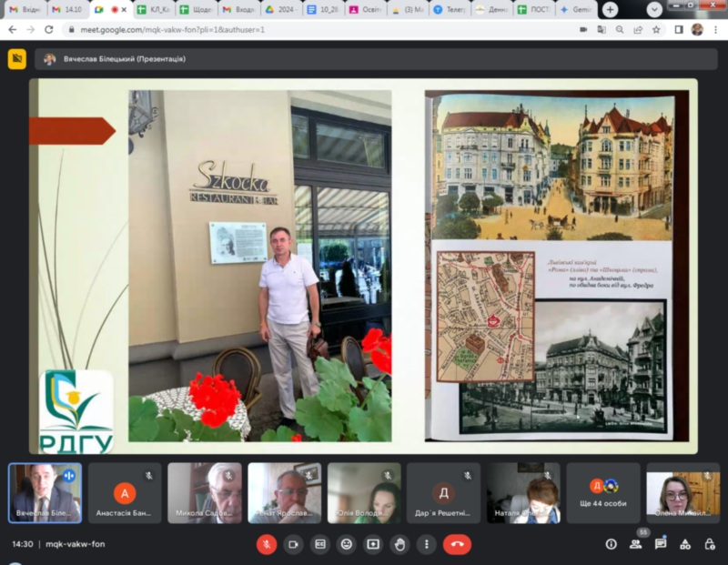Click the meet.google.com address bar
The height and width of the screenshot is (565, 728).
(318, 29)
